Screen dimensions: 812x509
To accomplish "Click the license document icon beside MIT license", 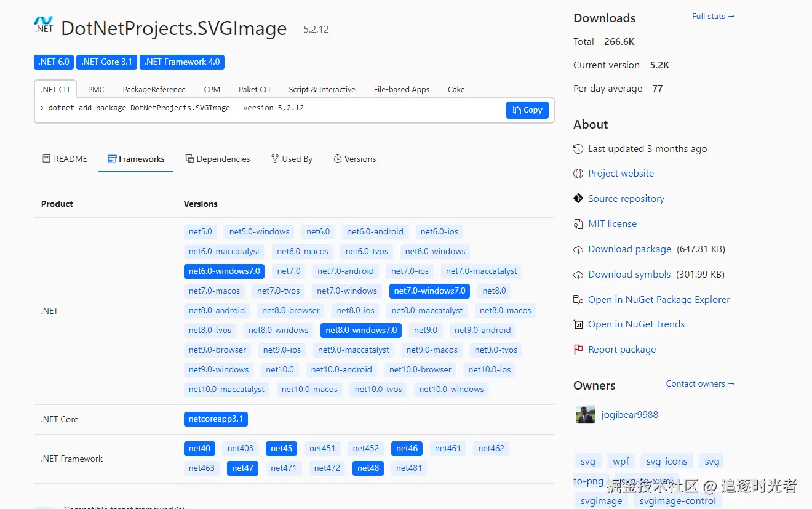I will [578, 224].
